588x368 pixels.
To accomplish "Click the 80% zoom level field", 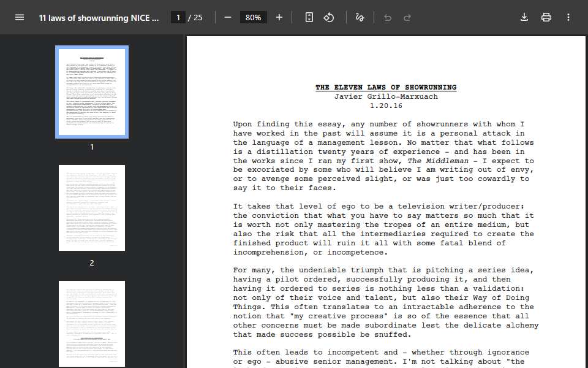I will coord(253,17).
